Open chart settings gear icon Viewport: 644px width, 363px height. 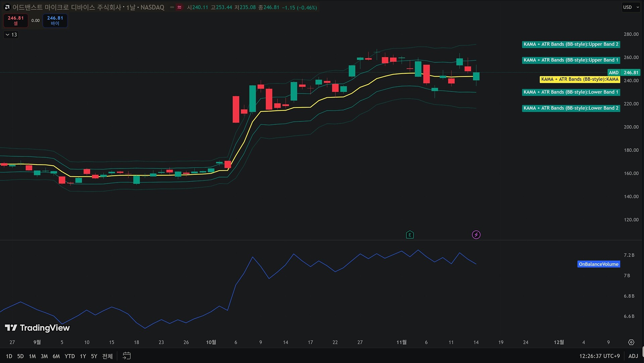point(631,343)
